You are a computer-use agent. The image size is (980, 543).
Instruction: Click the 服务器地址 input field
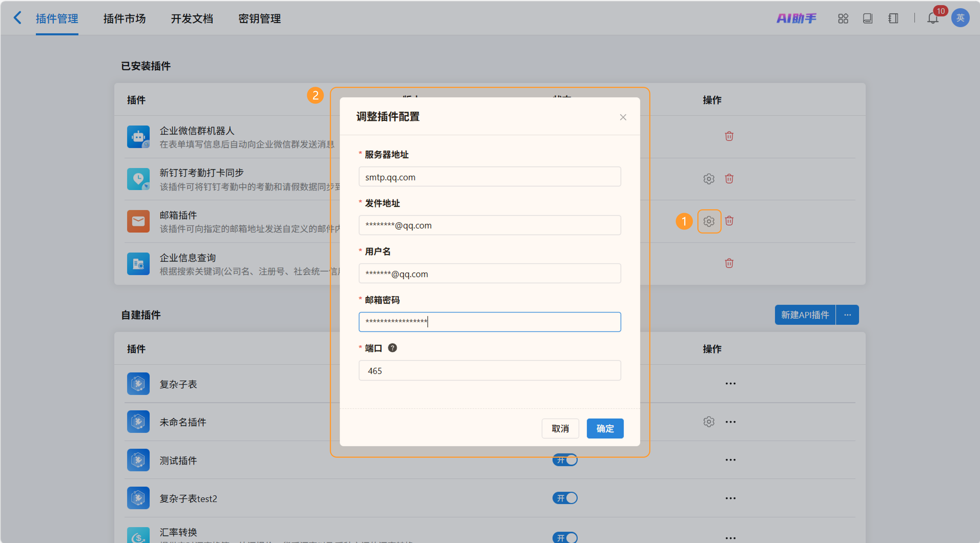pos(490,177)
